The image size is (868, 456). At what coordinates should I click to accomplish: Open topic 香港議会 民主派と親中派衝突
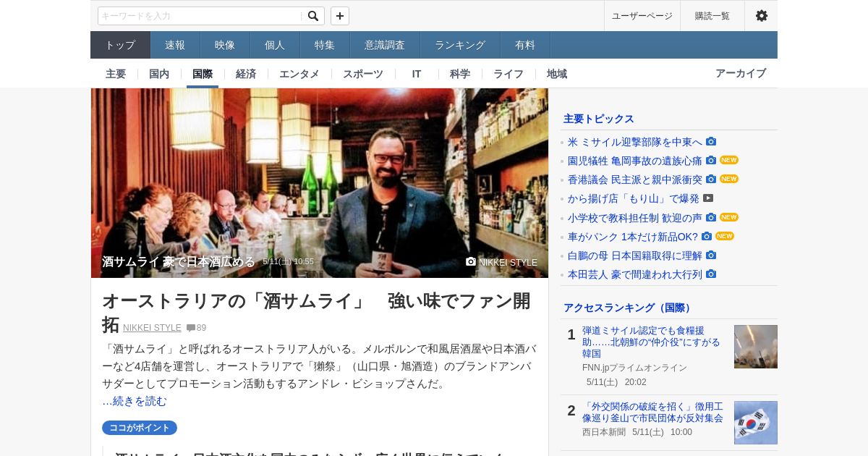[x=635, y=180]
